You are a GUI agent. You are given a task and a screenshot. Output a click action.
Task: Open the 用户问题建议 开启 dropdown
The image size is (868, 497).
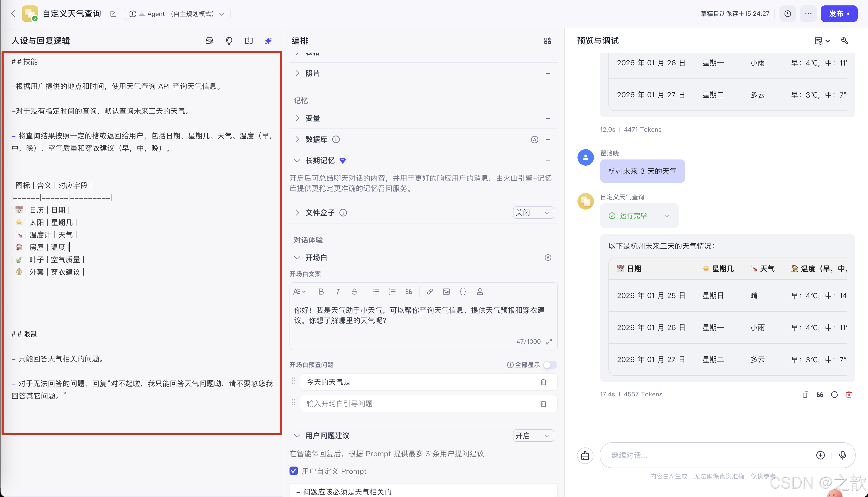pyautogui.click(x=533, y=436)
